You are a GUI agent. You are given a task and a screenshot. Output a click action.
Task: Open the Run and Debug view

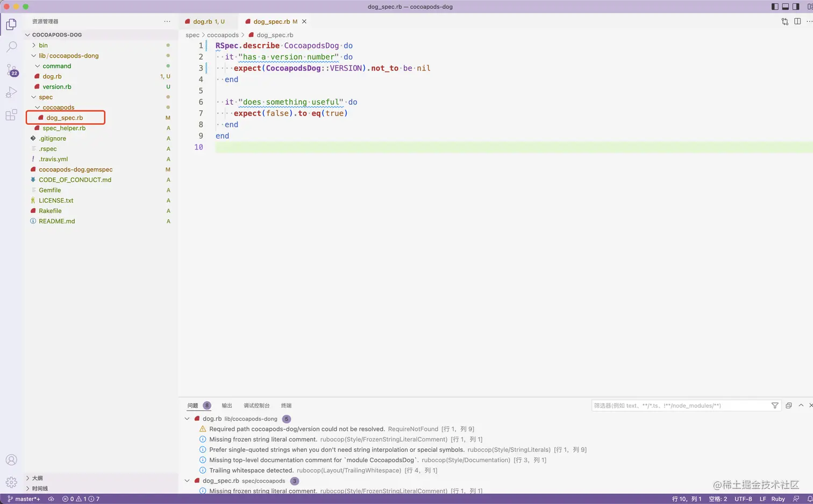point(11,92)
